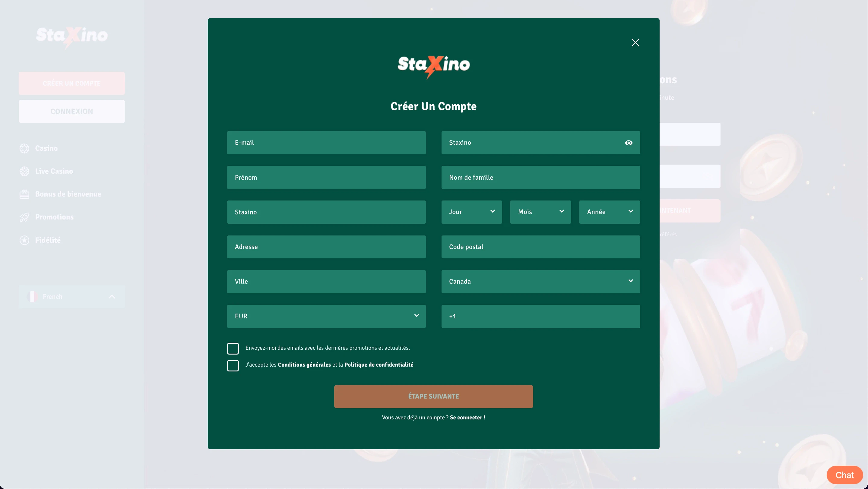Open the Année dropdown

point(610,212)
